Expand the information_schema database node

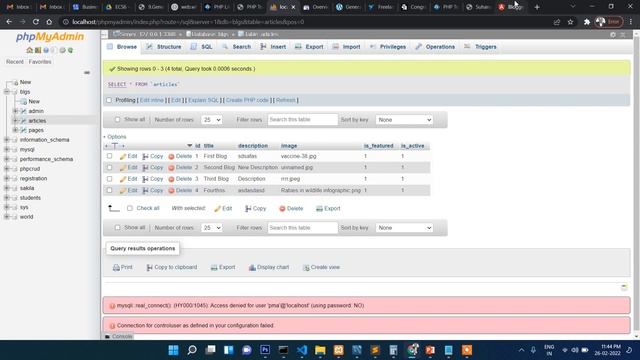[x=7, y=140]
